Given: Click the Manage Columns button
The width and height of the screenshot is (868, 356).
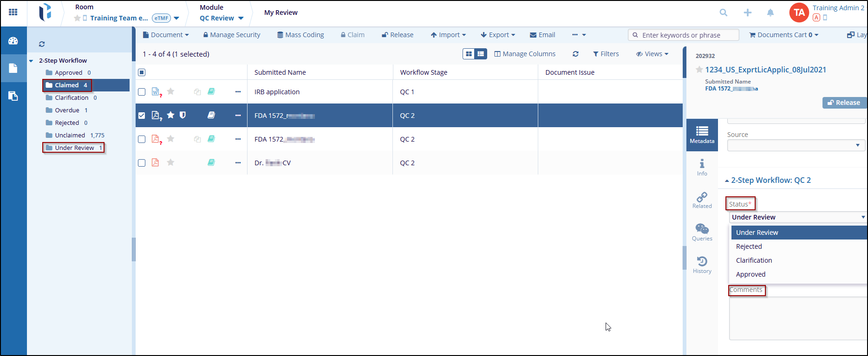Looking at the screenshot, I should point(525,54).
